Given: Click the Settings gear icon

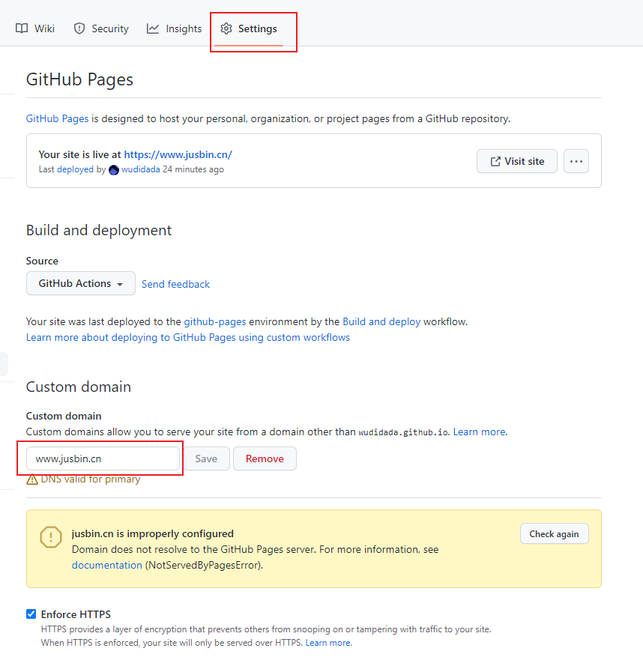Looking at the screenshot, I should 226,28.
